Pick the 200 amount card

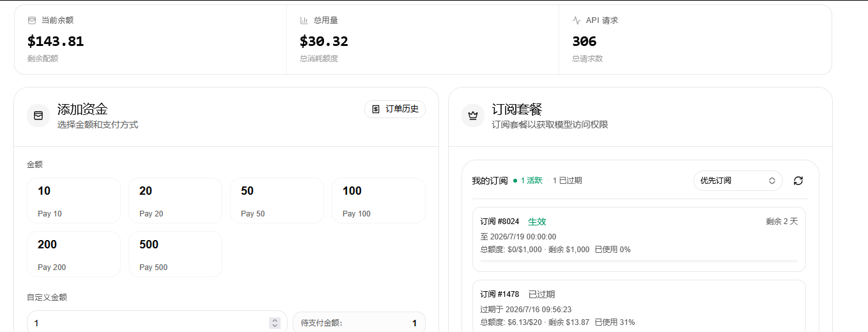click(74, 254)
